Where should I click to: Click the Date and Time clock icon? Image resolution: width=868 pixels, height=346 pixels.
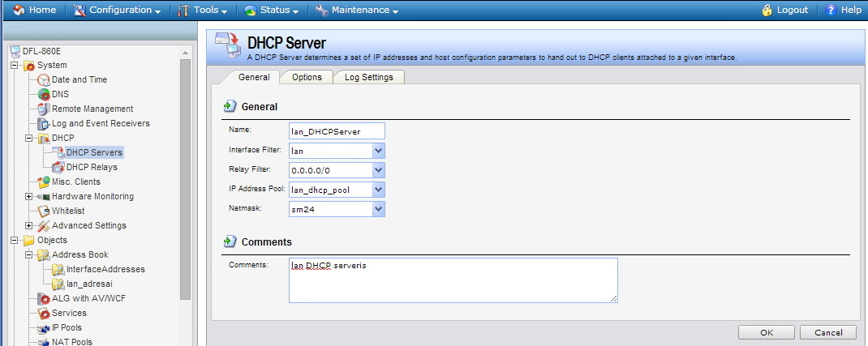[x=44, y=79]
